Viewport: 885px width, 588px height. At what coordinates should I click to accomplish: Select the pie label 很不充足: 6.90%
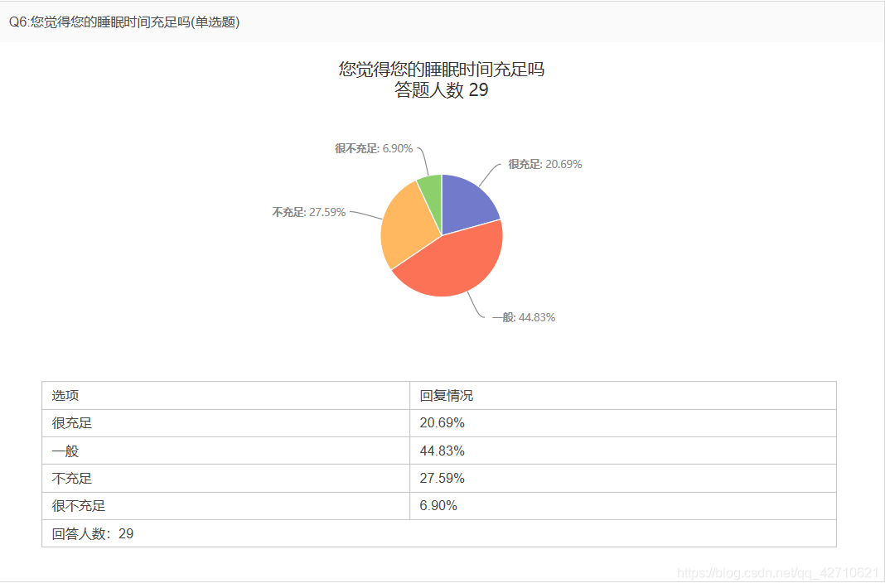coord(374,148)
